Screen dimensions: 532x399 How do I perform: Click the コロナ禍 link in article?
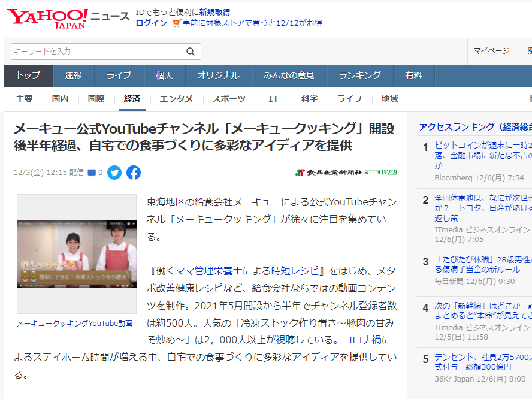click(x=362, y=340)
